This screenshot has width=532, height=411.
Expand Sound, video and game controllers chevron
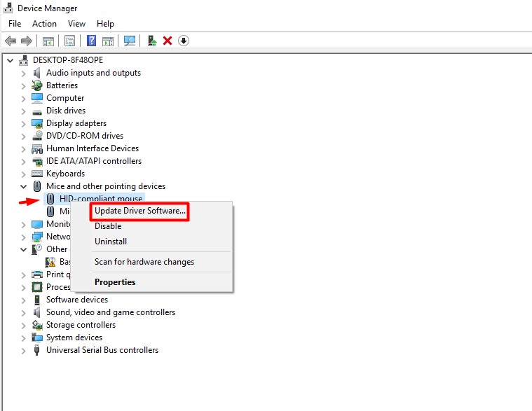23,313
